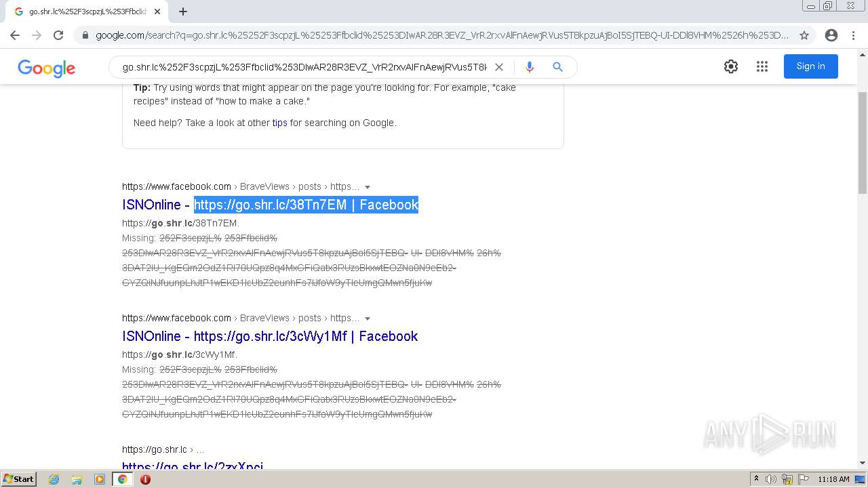Open media player from taskbar

pos(100,479)
